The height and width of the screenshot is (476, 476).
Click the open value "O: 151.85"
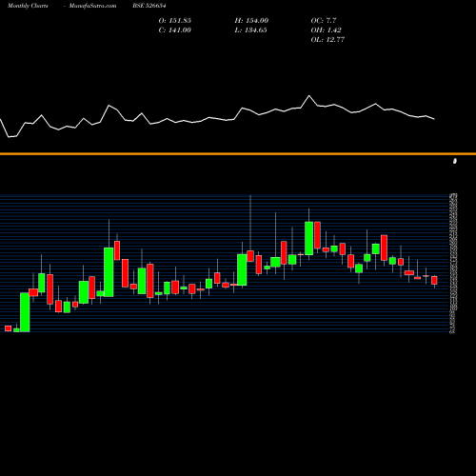(x=175, y=21)
